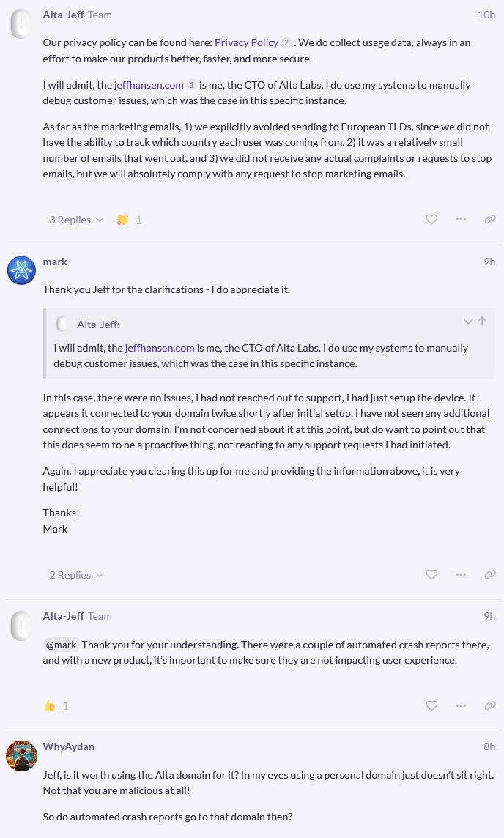This screenshot has height=838, width=504.
Task: Open mark's atom avatar profile
Action: [22, 270]
